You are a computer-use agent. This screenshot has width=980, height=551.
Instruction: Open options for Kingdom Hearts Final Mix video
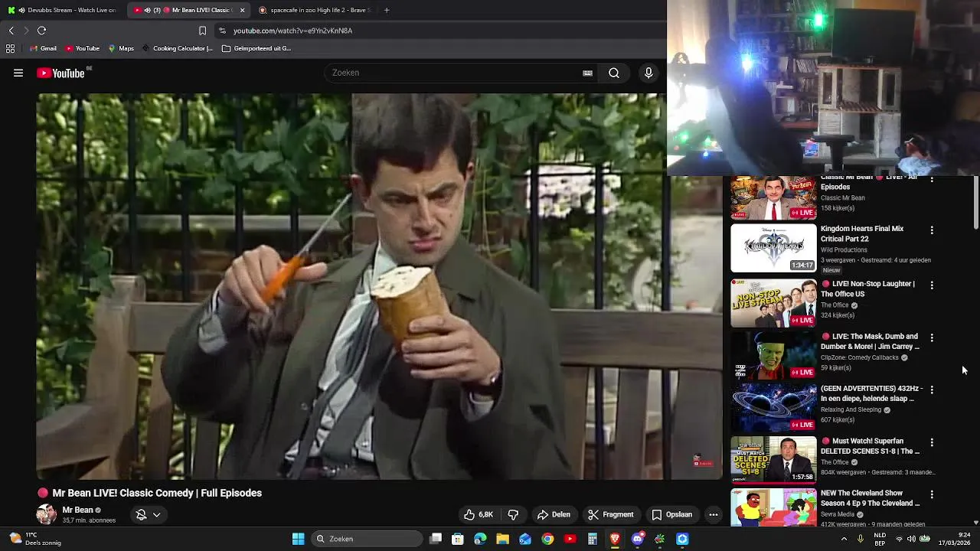point(932,230)
